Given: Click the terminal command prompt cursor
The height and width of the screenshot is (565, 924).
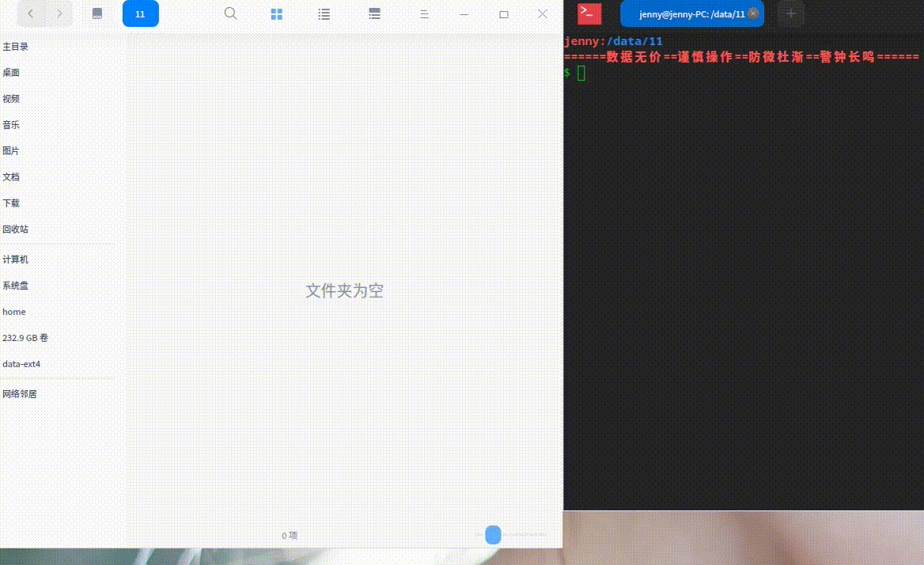Looking at the screenshot, I should pos(581,73).
